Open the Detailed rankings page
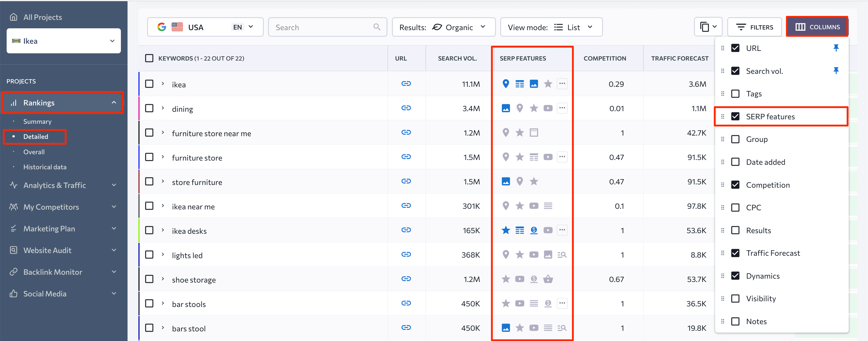 coord(36,137)
